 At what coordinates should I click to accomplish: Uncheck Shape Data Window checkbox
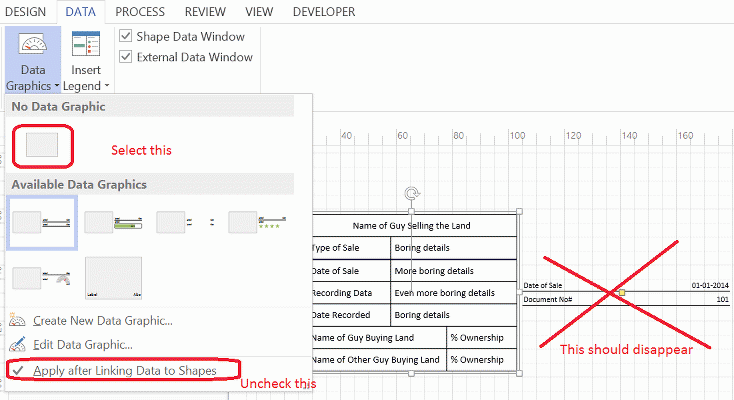[126, 36]
